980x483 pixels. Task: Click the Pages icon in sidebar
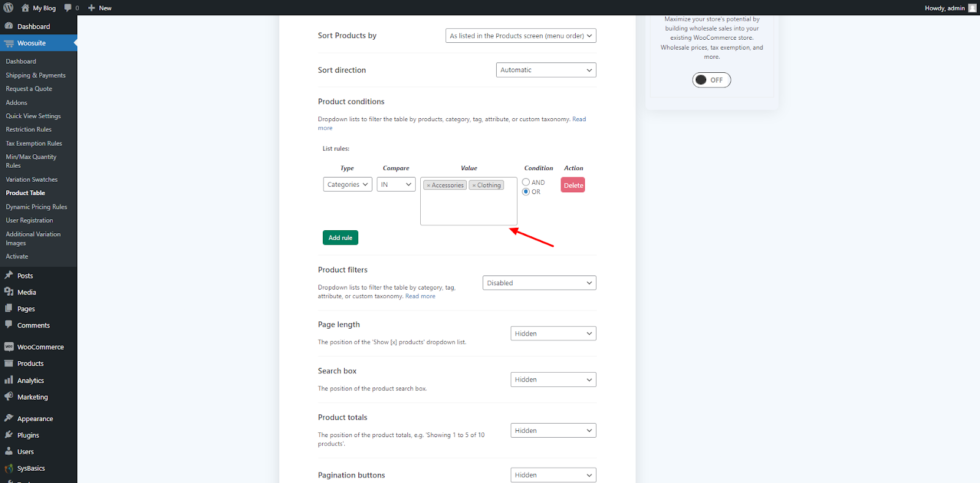click(9, 309)
